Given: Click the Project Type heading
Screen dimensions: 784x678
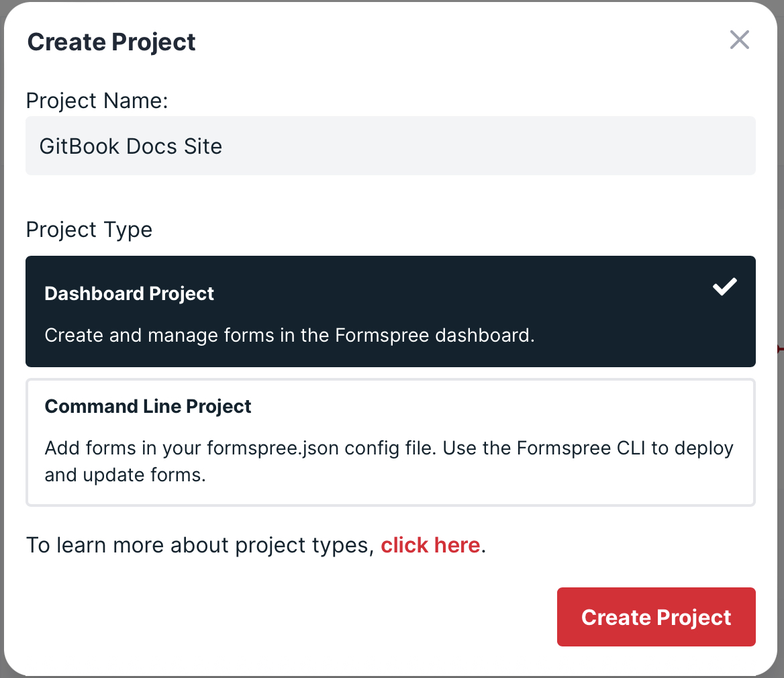Looking at the screenshot, I should tap(89, 230).
